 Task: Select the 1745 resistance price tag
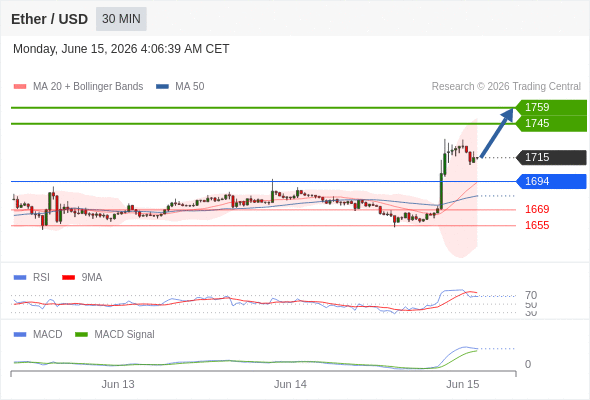pos(551,123)
